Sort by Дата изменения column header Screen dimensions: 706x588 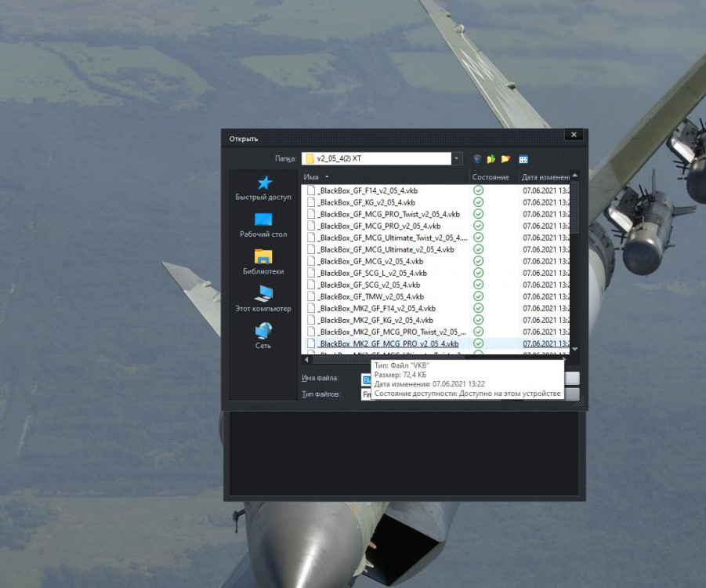tap(545, 177)
